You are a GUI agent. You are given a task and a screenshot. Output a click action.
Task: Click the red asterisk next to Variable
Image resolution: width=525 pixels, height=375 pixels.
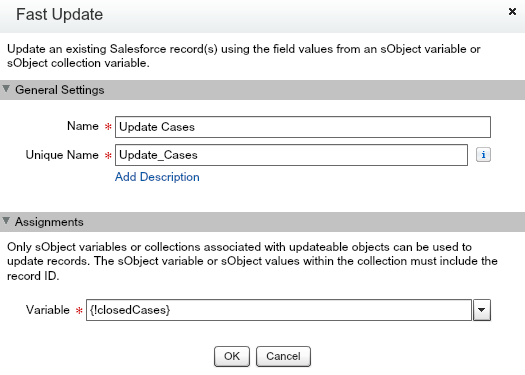click(79, 311)
